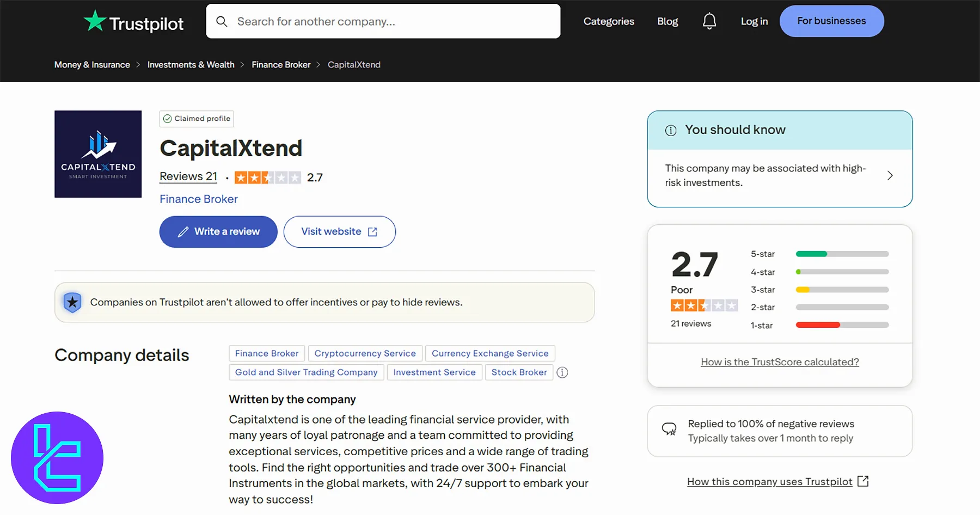Select the Cryptocurrency Service tag

[x=365, y=353]
